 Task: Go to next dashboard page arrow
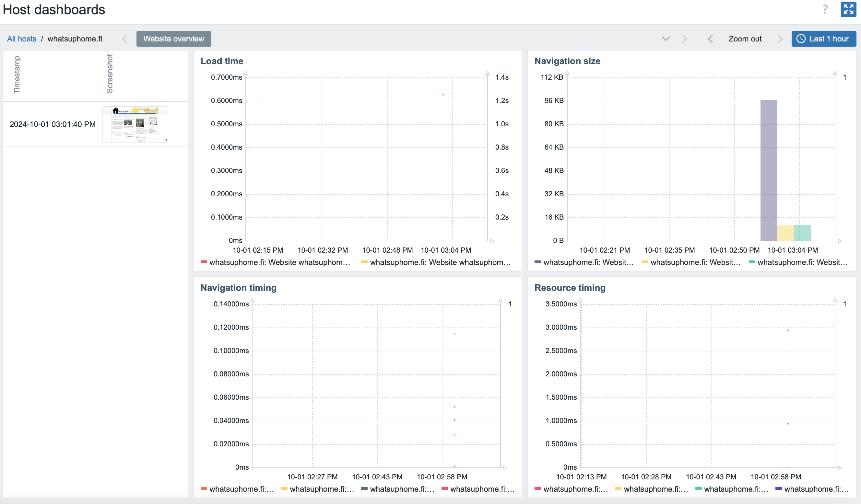(684, 39)
